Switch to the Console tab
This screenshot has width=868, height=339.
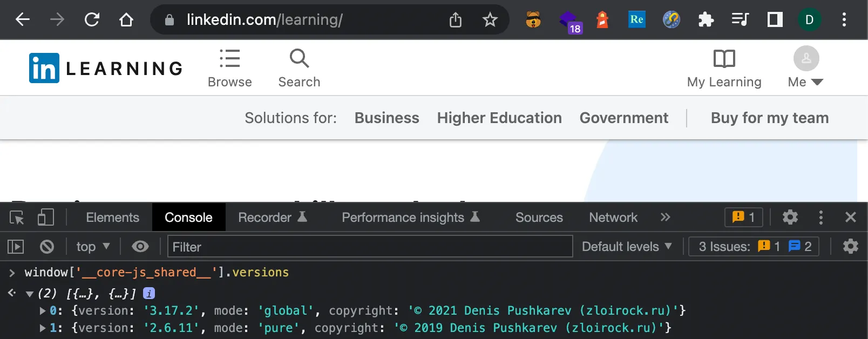pyautogui.click(x=188, y=218)
